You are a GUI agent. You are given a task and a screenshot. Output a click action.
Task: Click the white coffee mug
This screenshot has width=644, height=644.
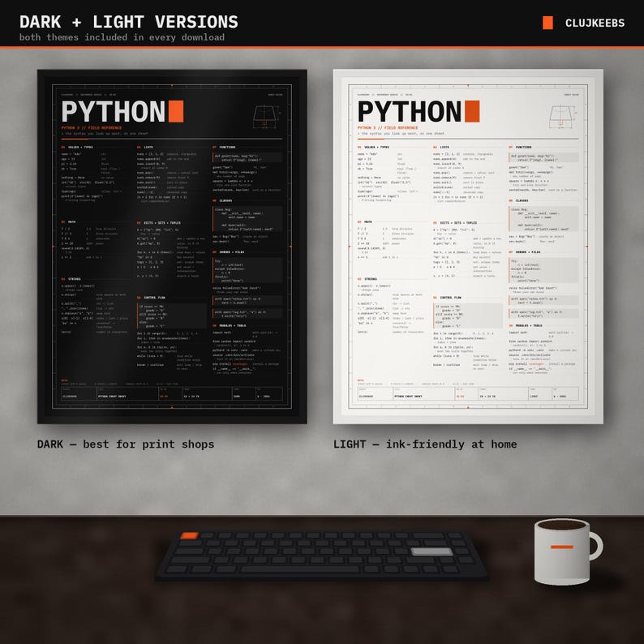(569, 552)
